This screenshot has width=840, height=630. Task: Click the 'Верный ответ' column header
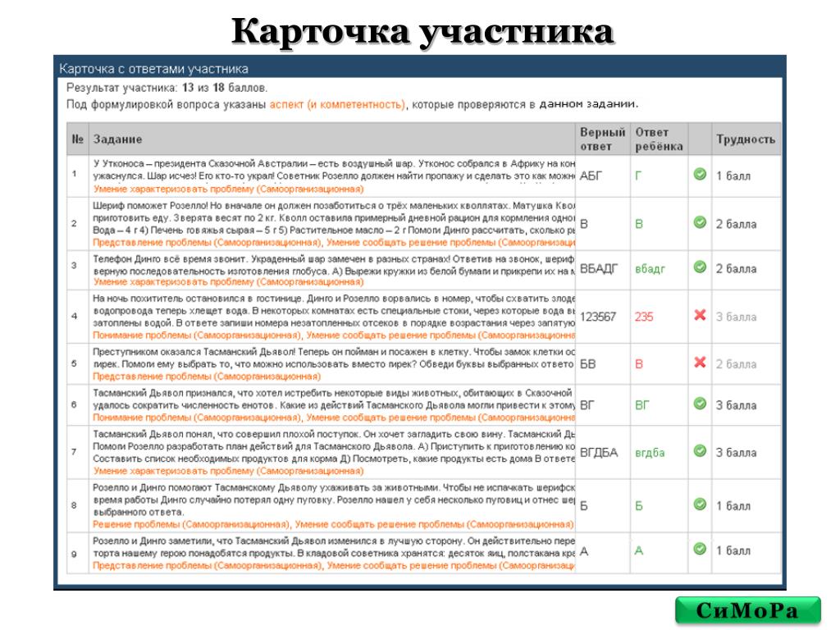[602, 139]
